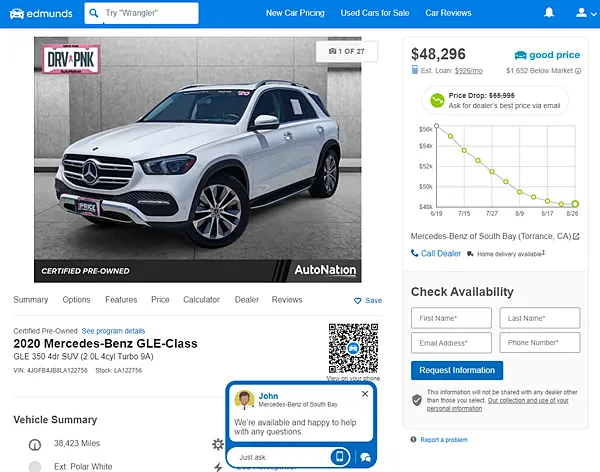Click the 38,423 Miles text

pos(77,443)
